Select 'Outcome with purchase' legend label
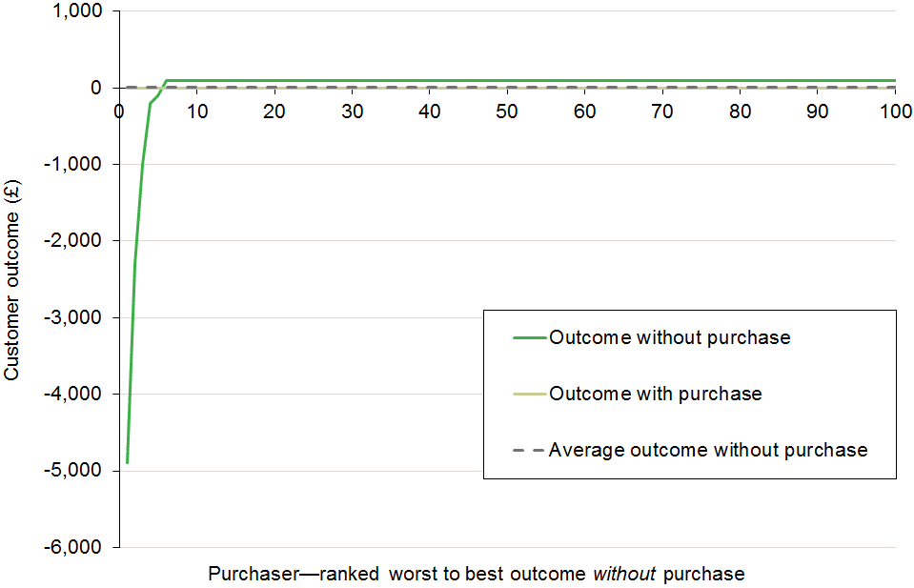 click(x=655, y=394)
